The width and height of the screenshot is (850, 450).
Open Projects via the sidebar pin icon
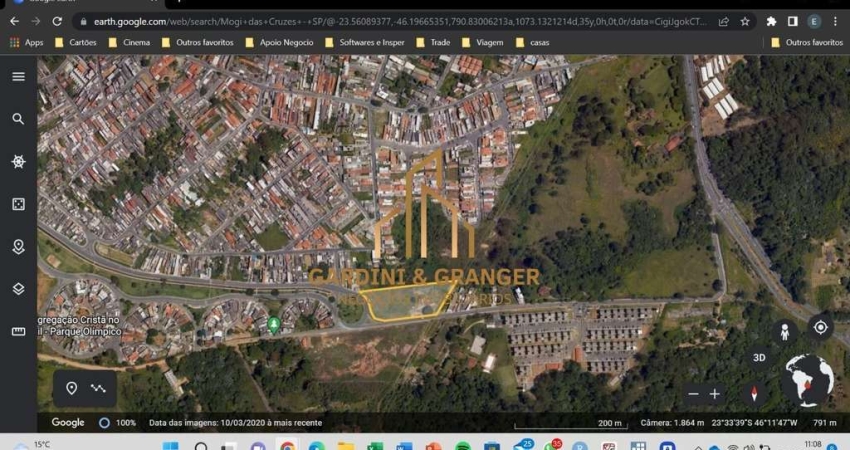tap(18, 247)
